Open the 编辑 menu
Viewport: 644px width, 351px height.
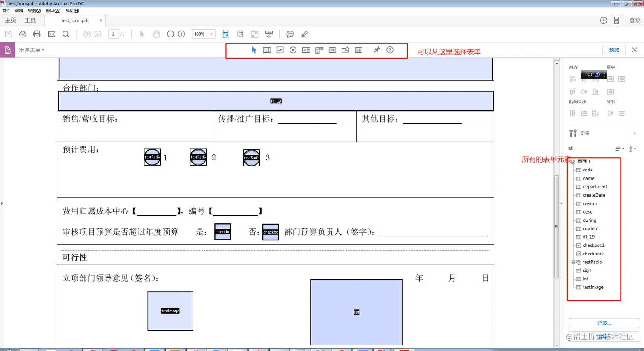coord(19,11)
